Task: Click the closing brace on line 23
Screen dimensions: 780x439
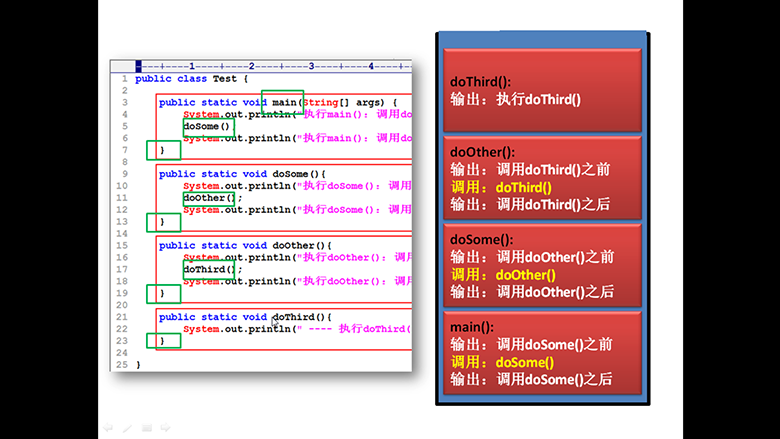Action: (x=162, y=341)
